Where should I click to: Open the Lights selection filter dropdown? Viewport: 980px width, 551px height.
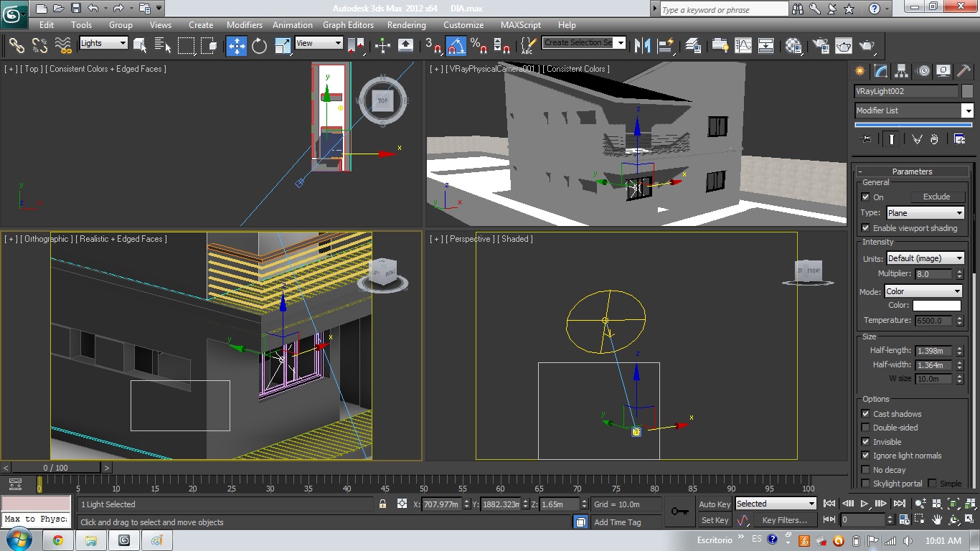(103, 43)
